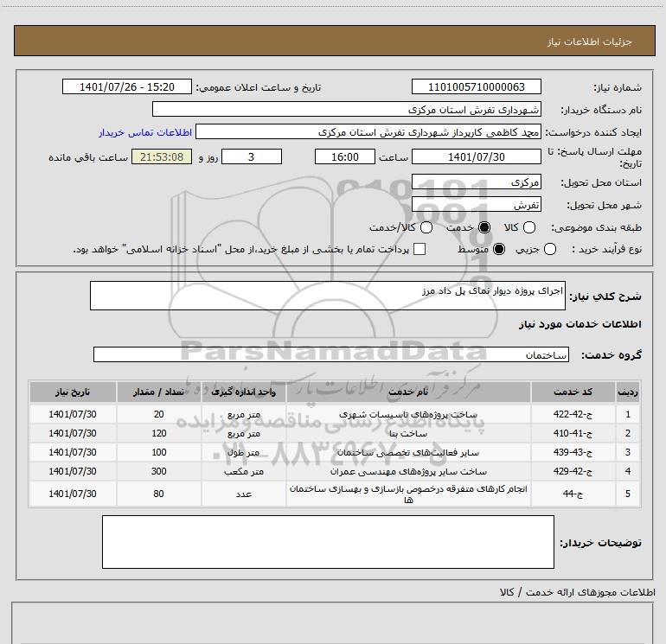Click the delivery province field مرکزی

click(x=476, y=182)
